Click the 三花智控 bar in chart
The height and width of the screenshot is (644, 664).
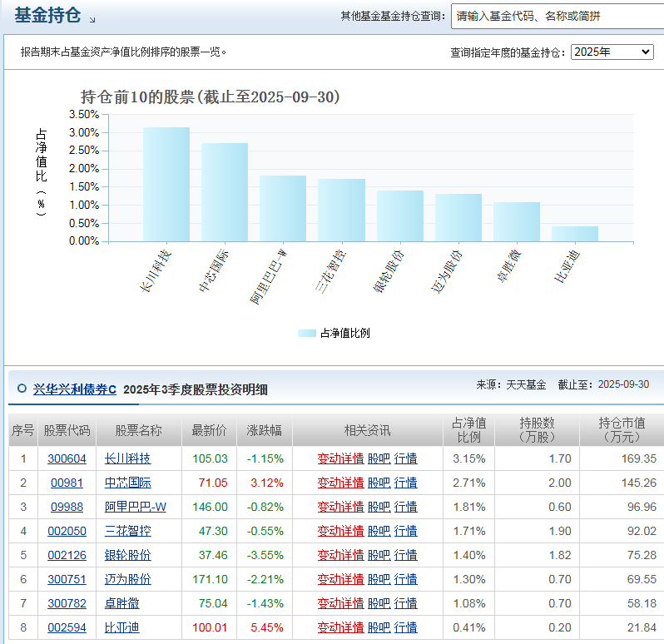pyautogui.click(x=341, y=211)
